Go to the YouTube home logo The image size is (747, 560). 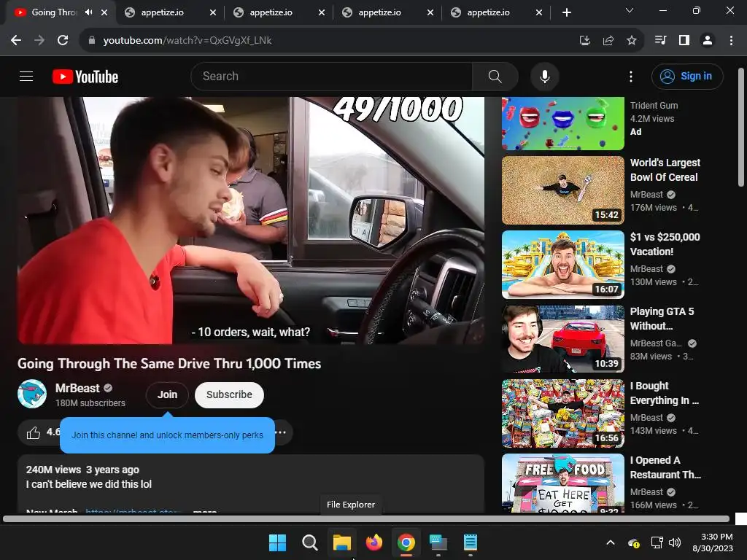pyautogui.click(x=85, y=77)
